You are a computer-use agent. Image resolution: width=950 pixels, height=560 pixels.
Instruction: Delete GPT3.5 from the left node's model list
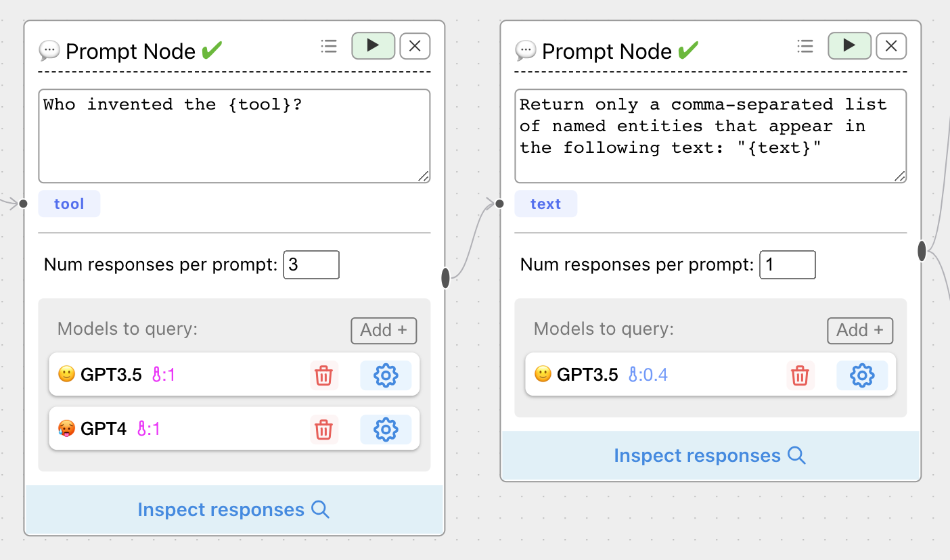(x=323, y=375)
